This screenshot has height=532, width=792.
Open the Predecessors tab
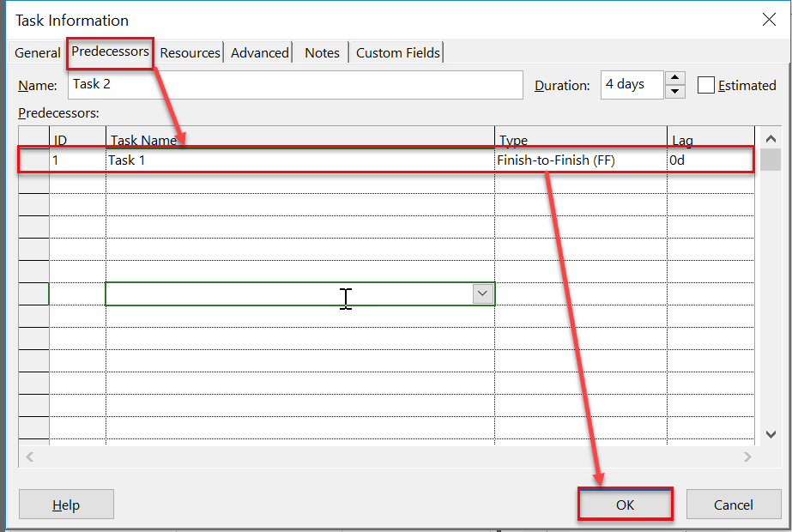(x=111, y=52)
